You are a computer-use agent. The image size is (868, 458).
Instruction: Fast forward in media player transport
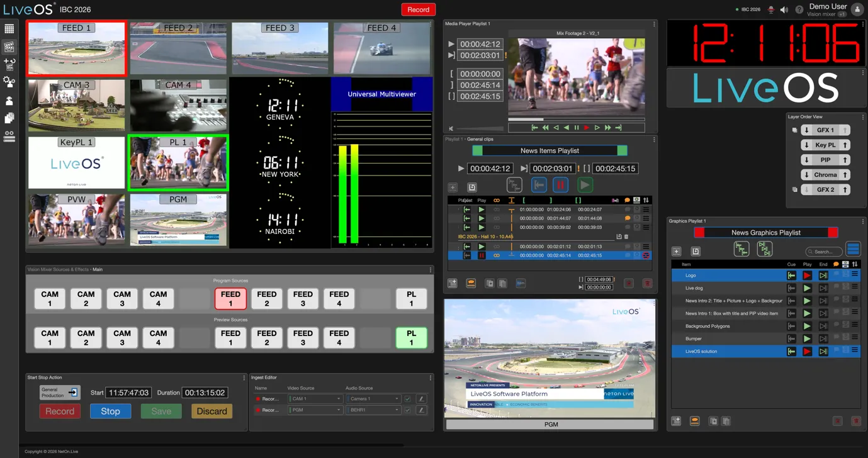tap(607, 128)
